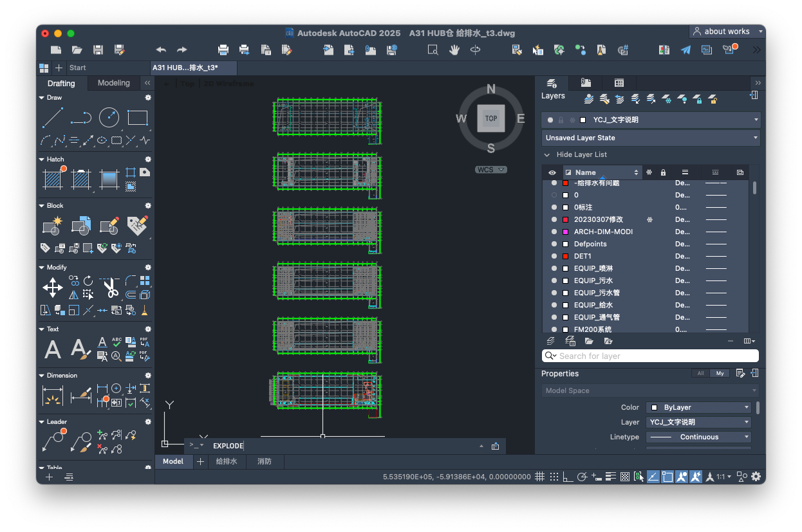Toggle visibility of Defpoints layer
The image size is (802, 532).
tap(554, 244)
